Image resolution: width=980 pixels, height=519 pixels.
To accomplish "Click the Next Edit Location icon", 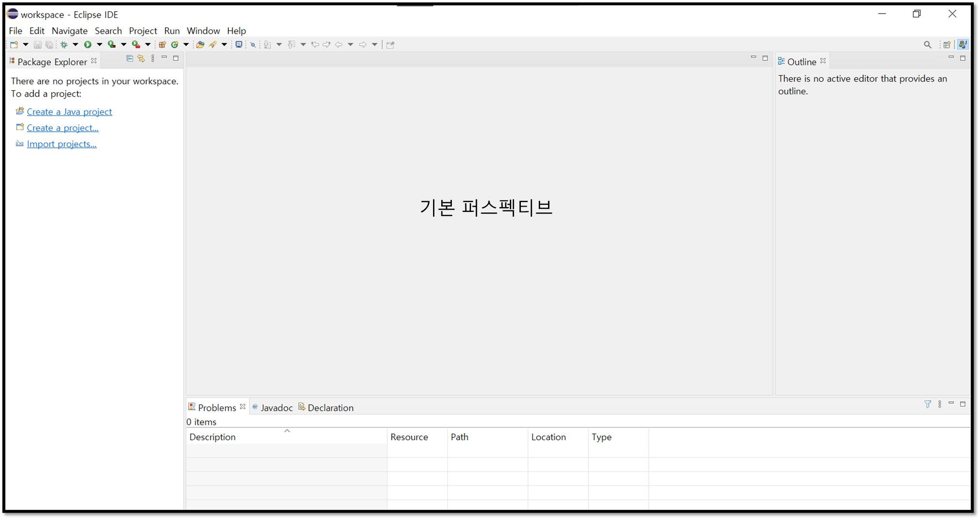I will [327, 45].
